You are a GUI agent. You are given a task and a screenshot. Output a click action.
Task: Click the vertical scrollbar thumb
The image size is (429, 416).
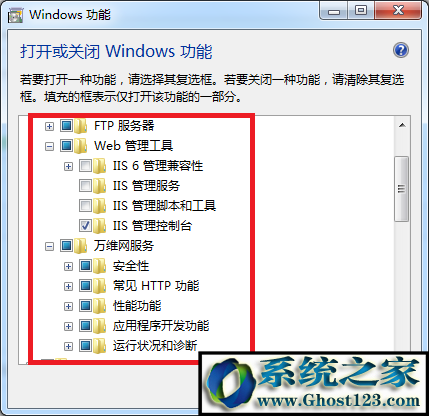pyautogui.click(x=402, y=189)
